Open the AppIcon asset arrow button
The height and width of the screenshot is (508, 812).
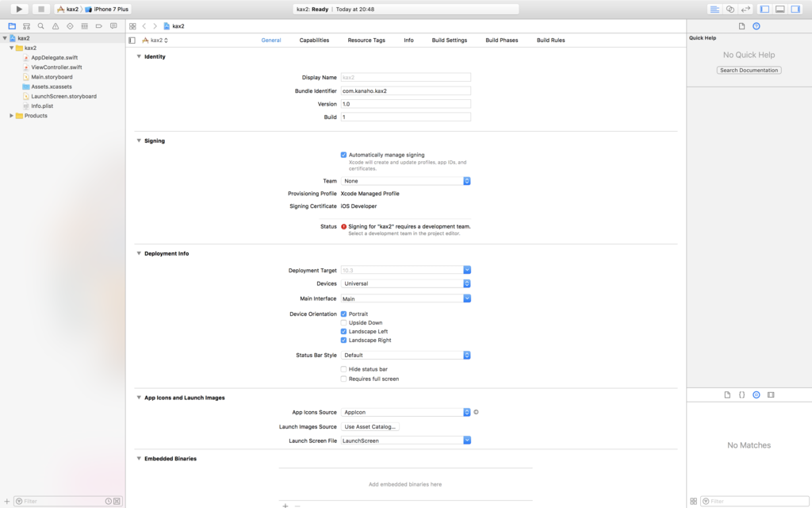476,412
